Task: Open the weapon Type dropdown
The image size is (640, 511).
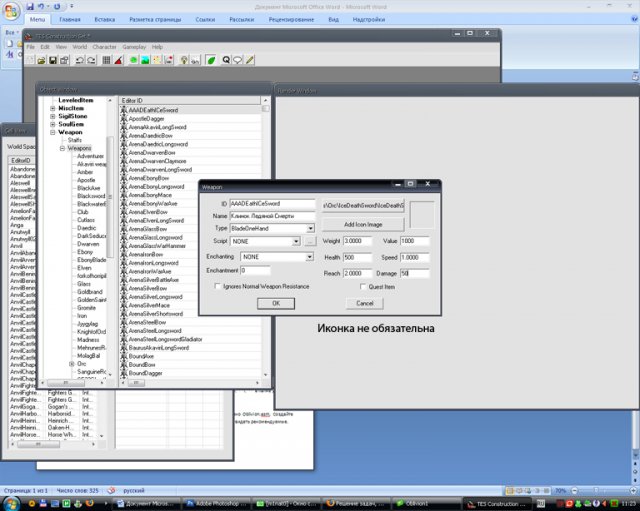Action: point(310,229)
